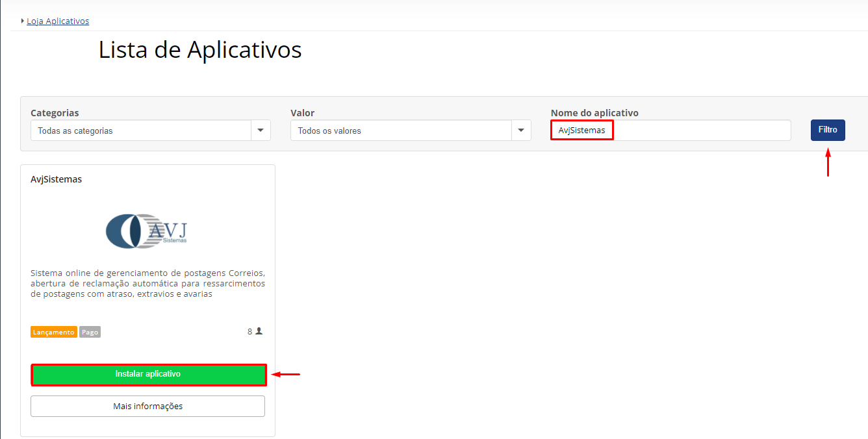Apply the search with the Filtro button
868x439 pixels.
click(828, 130)
